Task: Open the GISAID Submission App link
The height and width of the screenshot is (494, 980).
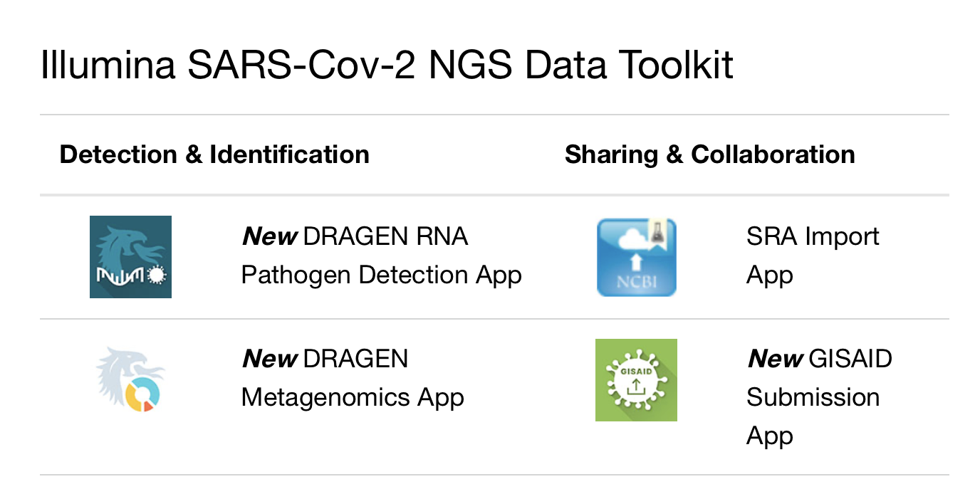Action: click(x=819, y=396)
